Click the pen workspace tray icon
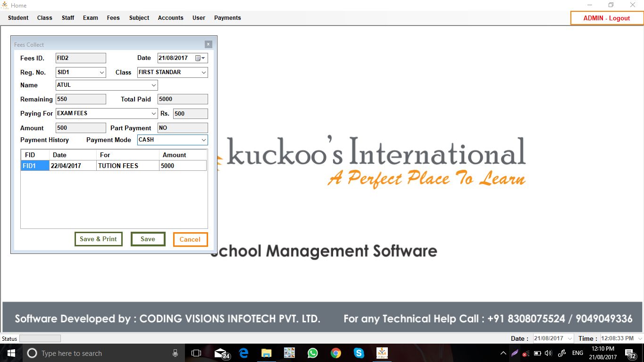 561,353
